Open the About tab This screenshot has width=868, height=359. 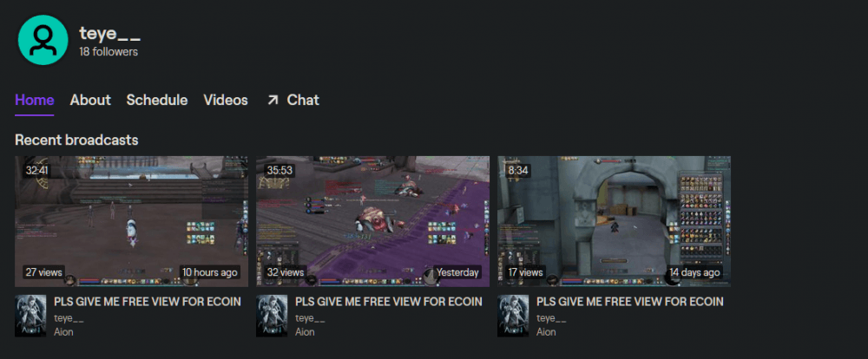[x=90, y=100]
